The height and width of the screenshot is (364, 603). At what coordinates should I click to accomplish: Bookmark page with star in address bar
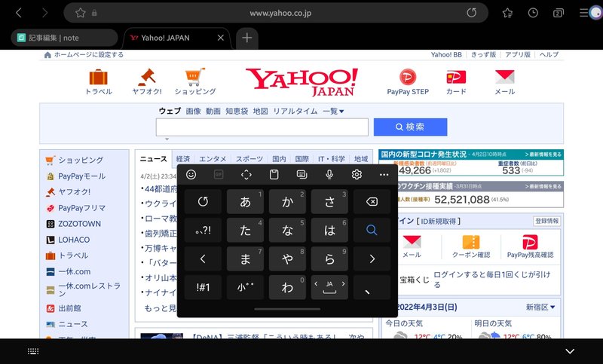[81, 13]
